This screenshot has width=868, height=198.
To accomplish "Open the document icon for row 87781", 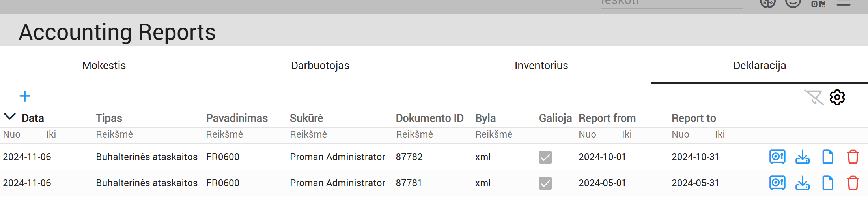I will click(x=828, y=183).
